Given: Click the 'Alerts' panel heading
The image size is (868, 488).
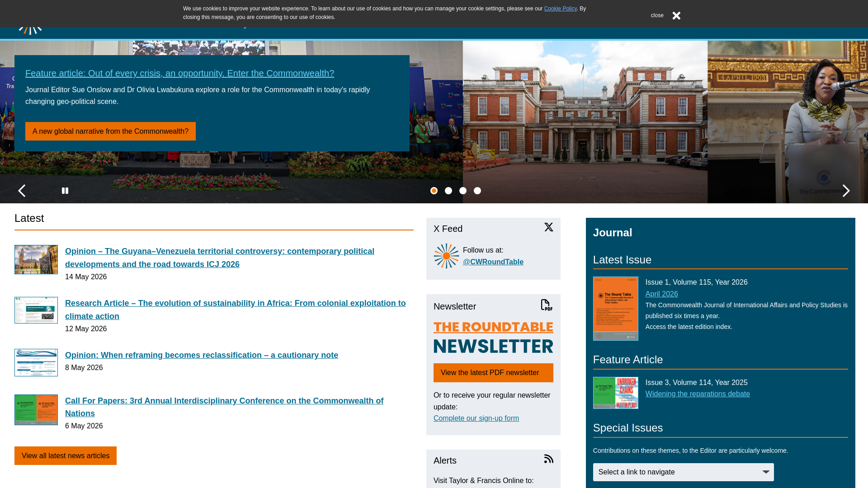Looking at the screenshot, I should click(x=445, y=460).
